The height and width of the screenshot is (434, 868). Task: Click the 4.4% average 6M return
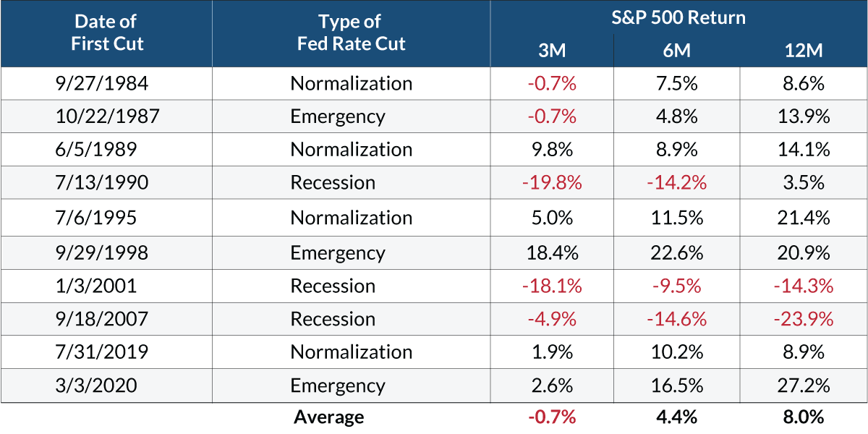pyautogui.click(x=677, y=417)
